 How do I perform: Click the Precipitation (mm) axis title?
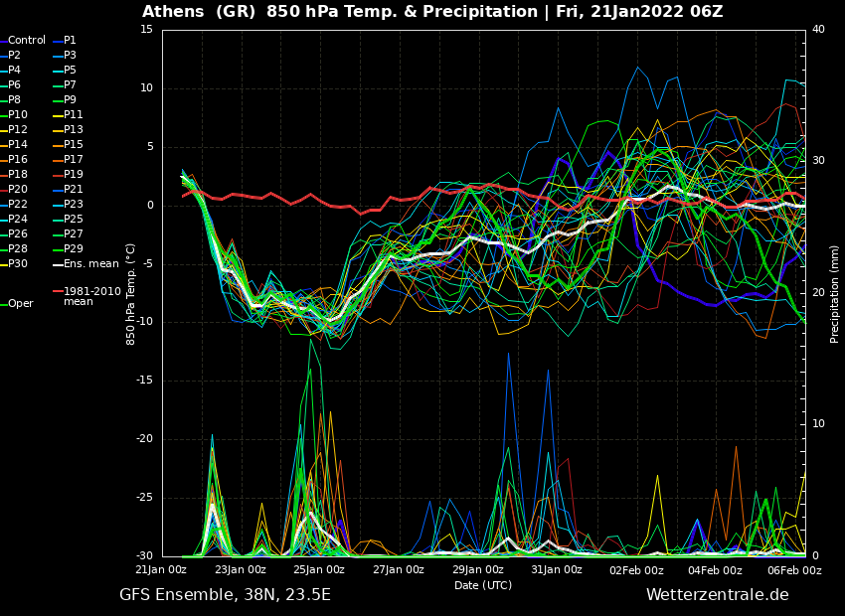pos(834,294)
